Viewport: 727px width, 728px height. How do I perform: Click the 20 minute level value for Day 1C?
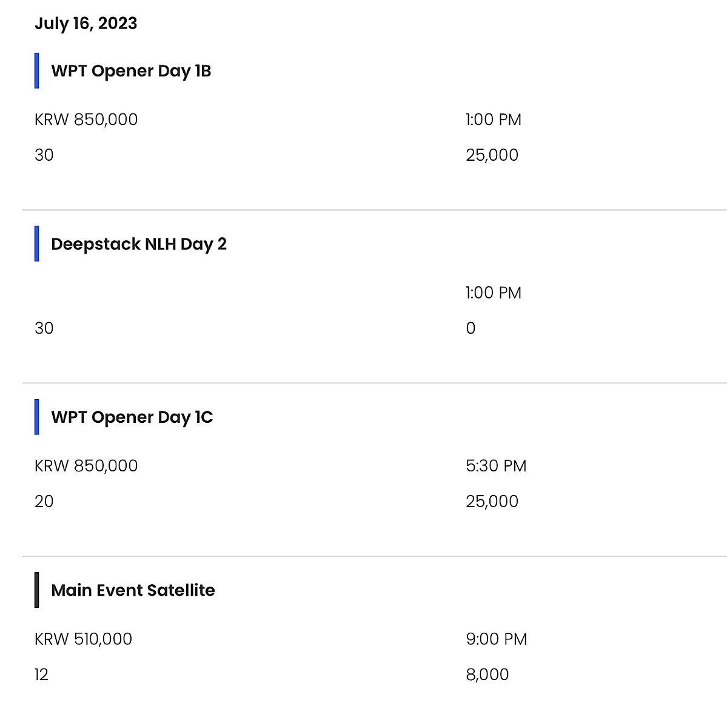[x=44, y=502]
